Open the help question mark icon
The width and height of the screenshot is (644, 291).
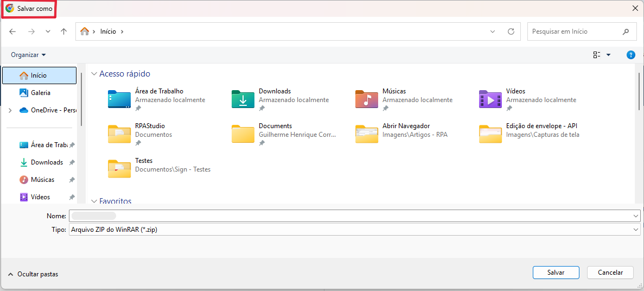coord(630,55)
